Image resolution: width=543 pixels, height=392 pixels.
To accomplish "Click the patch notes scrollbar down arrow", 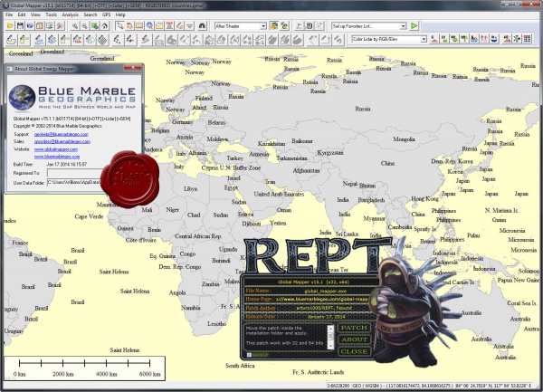I will 330,346.
